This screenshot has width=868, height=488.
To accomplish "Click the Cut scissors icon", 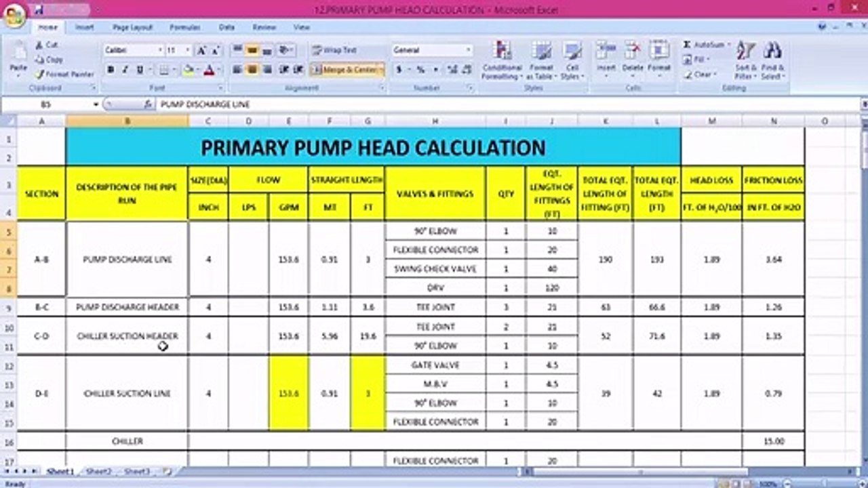I will pyautogui.click(x=39, y=45).
